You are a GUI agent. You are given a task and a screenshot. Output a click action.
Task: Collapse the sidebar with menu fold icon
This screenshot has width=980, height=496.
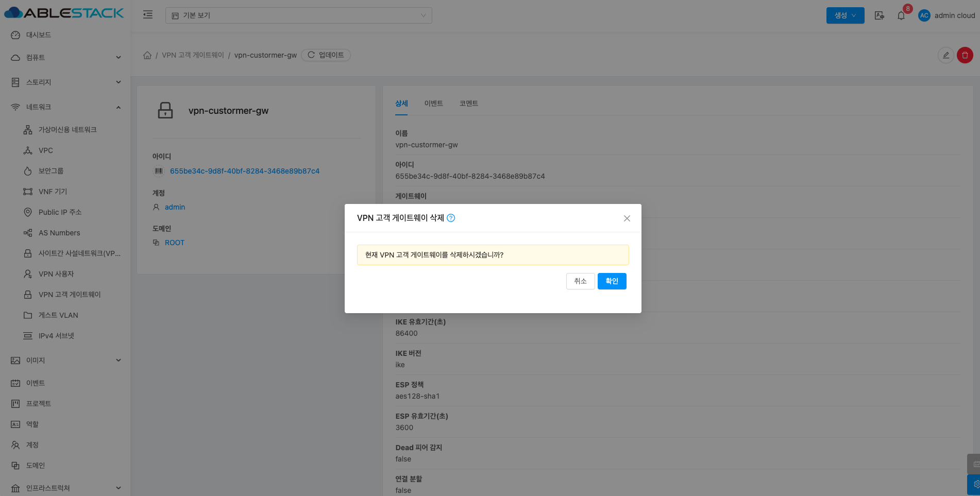(x=148, y=15)
